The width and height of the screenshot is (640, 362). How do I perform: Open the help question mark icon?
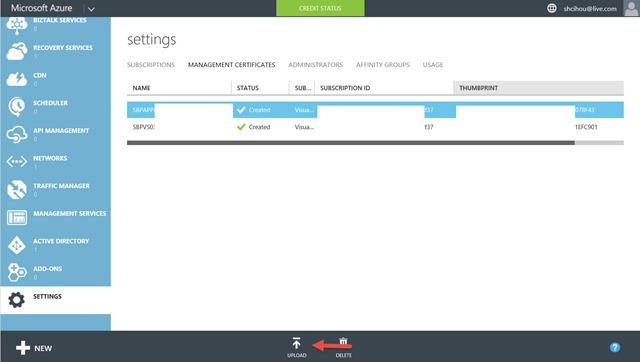pos(615,347)
